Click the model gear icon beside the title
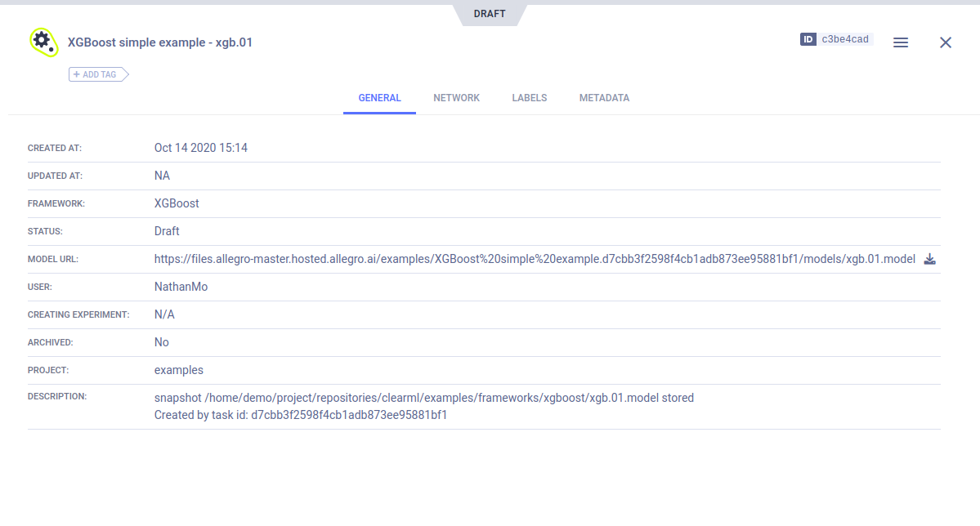Screen dimensions: 980x526 (43, 42)
